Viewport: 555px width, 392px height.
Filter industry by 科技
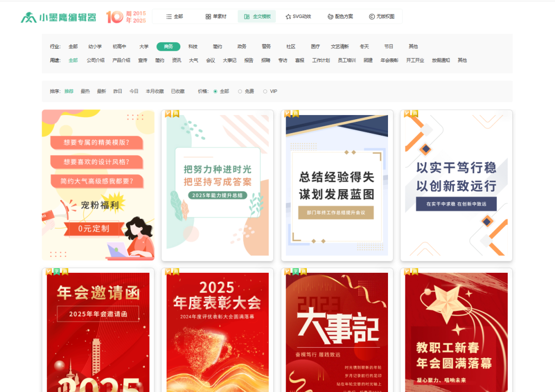click(193, 47)
